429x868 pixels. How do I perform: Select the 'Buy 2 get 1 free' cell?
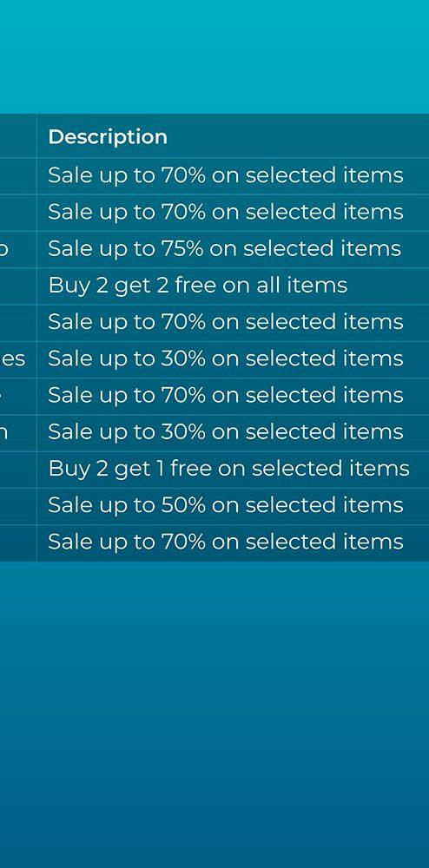pyautogui.click(x=233, y=470)
